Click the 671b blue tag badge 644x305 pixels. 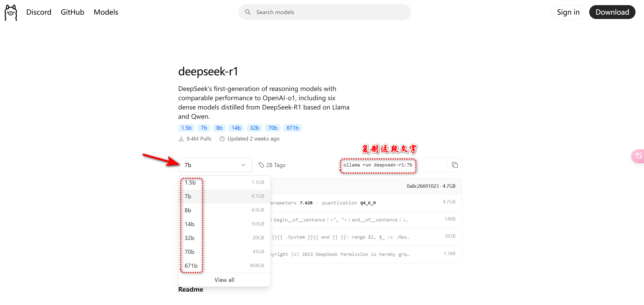tap(292, 128)
